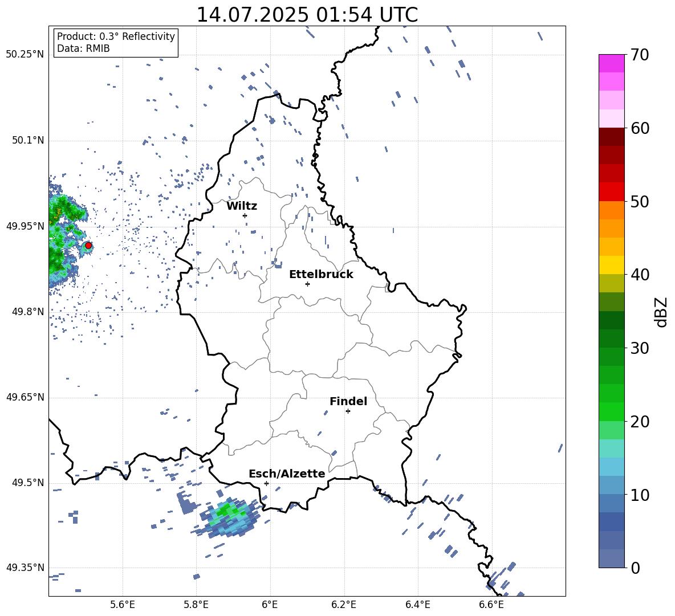Click the Esch/Alzette location cross marker
The width and height of the screenshot is (675, 616).
(x=266, y=483)
